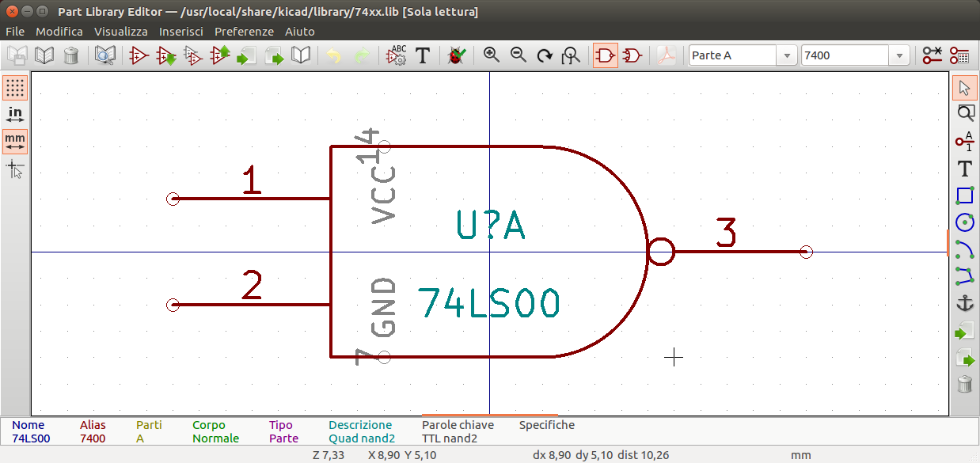
Task: Open the Preferenze menu
Action: tap(244, 32)
